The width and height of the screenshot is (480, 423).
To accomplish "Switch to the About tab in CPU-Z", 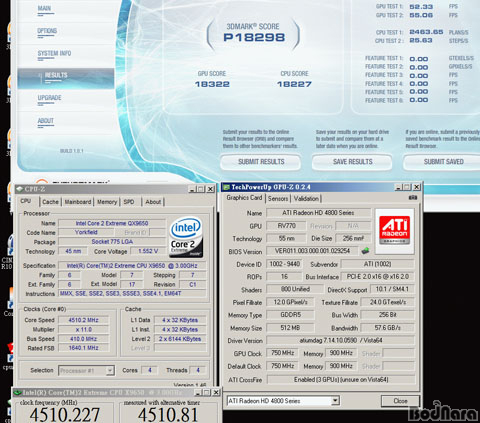I will [153, 202].
